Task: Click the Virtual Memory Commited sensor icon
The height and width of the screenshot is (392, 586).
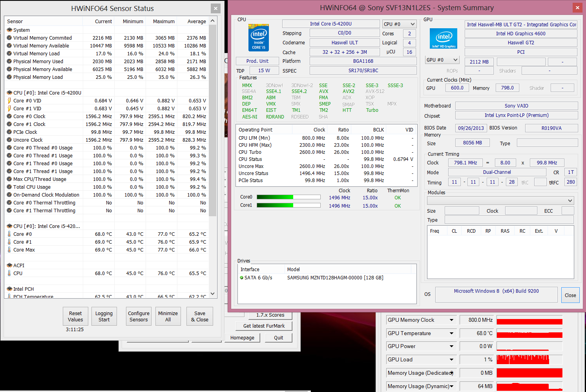Action: tap(9, 38)
